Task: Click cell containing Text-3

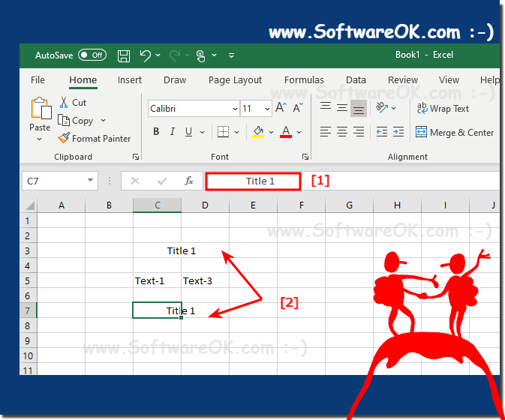Action: [x=205, y=280]
